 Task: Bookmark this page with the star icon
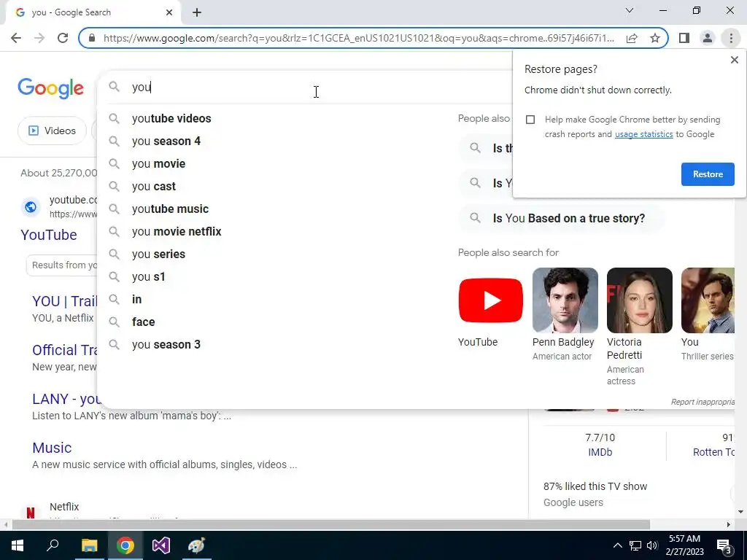point(655,38)
